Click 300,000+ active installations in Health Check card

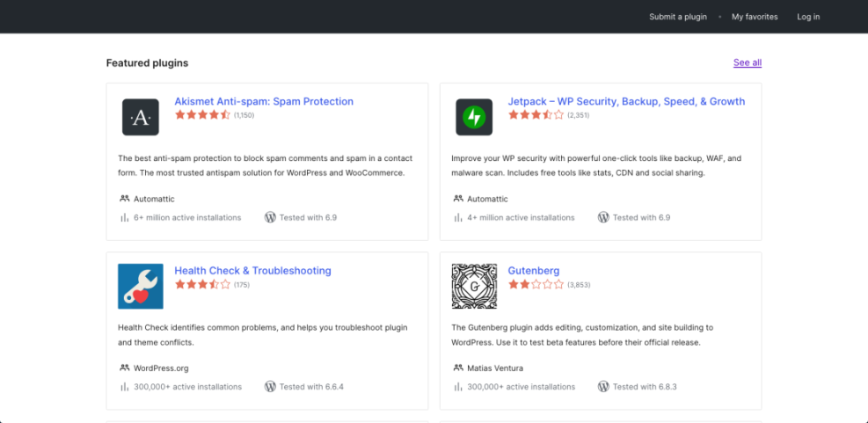tap(187, 387)
